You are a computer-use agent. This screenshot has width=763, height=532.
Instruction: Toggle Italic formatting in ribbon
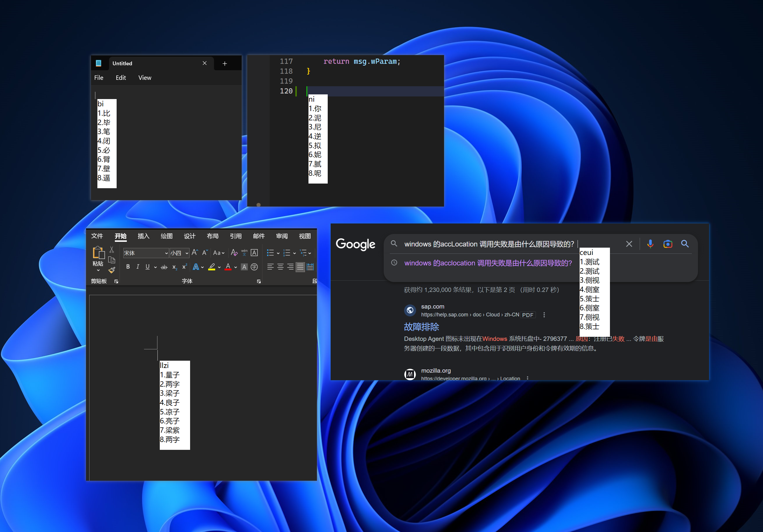pos(138,267)
